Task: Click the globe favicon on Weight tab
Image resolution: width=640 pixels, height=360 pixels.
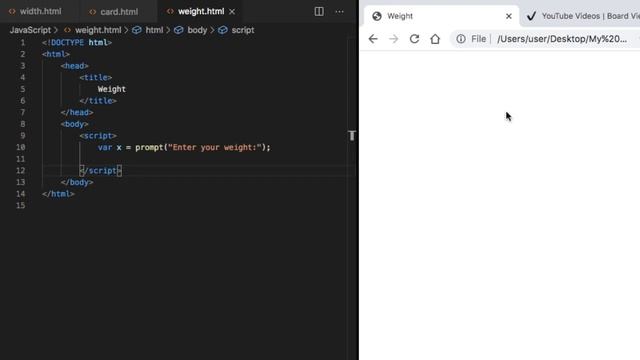Action: tap(377, 16)
